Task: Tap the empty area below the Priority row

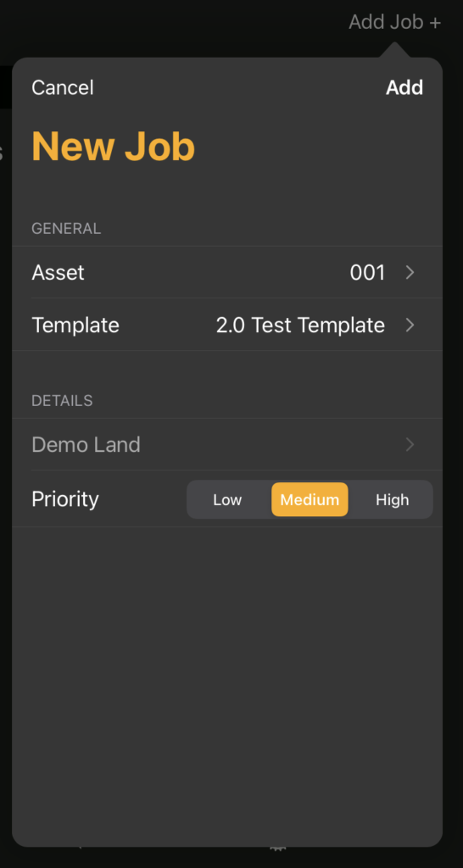Action: 227,687
